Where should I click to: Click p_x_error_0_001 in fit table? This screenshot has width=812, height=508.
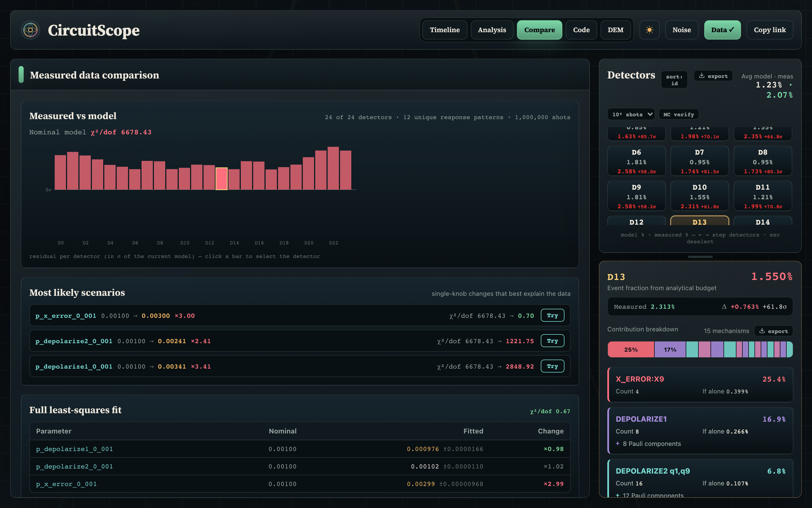pos(67,484)
